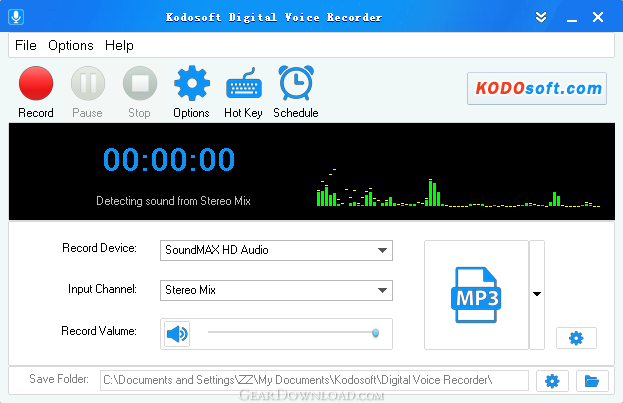Open the Help menu

click(119, 45)
